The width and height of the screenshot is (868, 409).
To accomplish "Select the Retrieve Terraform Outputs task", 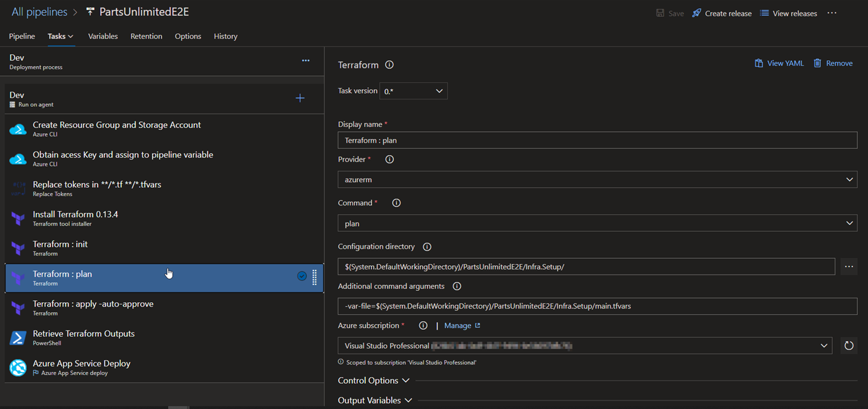I will tap(164, 338).
